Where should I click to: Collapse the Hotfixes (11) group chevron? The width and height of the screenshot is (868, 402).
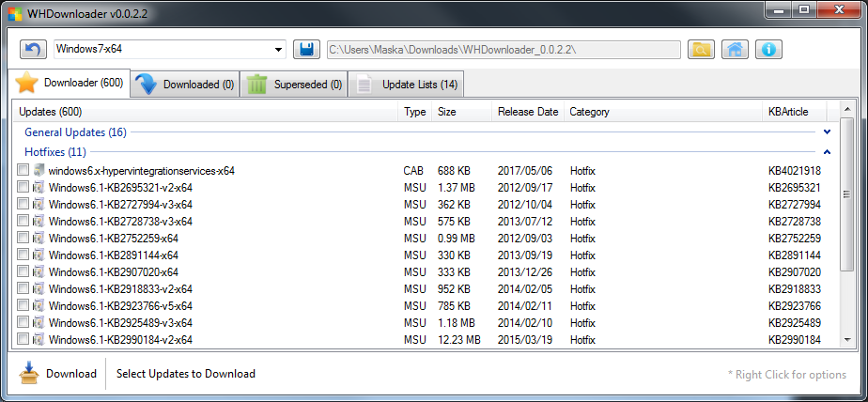pos(827,151)
